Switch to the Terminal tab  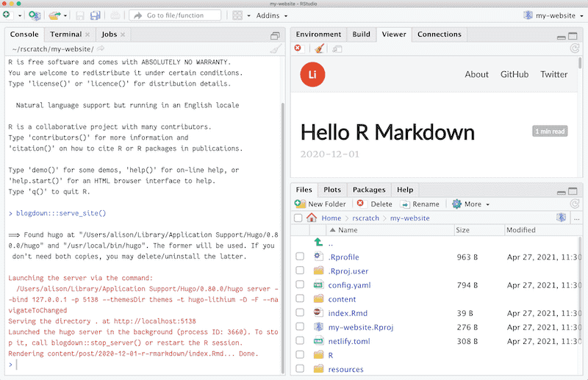(66, 34)
